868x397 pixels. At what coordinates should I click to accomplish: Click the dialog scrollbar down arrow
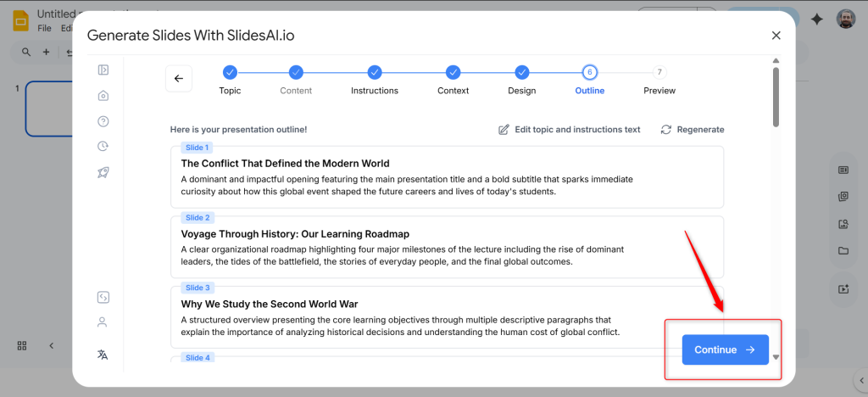click(776, 357)
